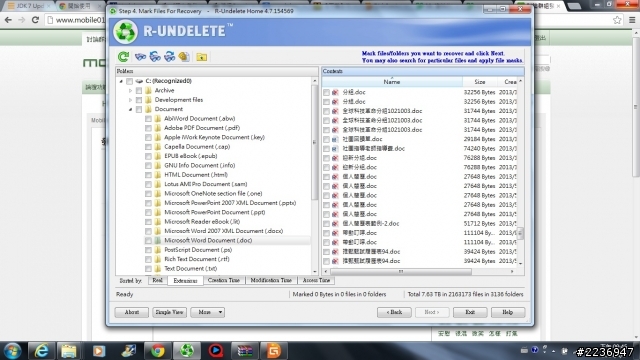Click the About button

[131, 312]
